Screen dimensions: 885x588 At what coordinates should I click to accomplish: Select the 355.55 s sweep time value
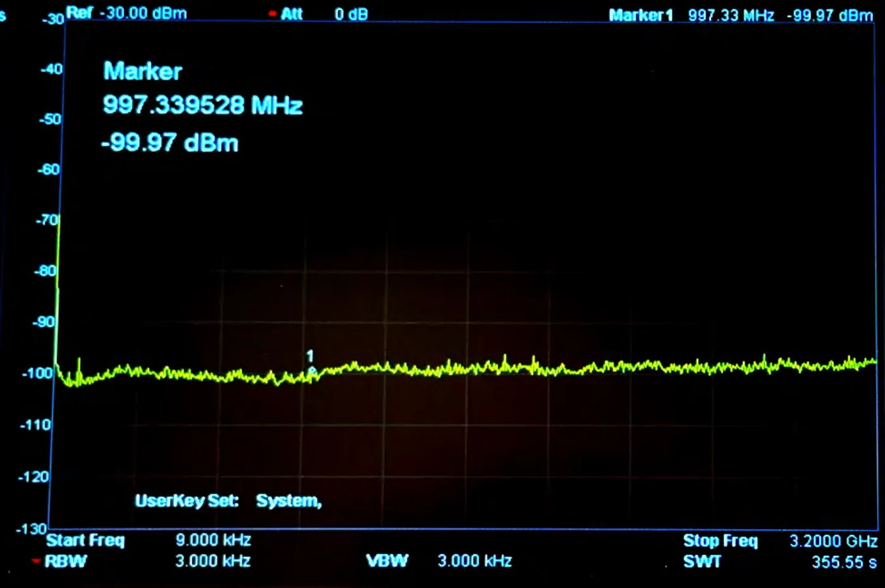[x=845, y=562]
